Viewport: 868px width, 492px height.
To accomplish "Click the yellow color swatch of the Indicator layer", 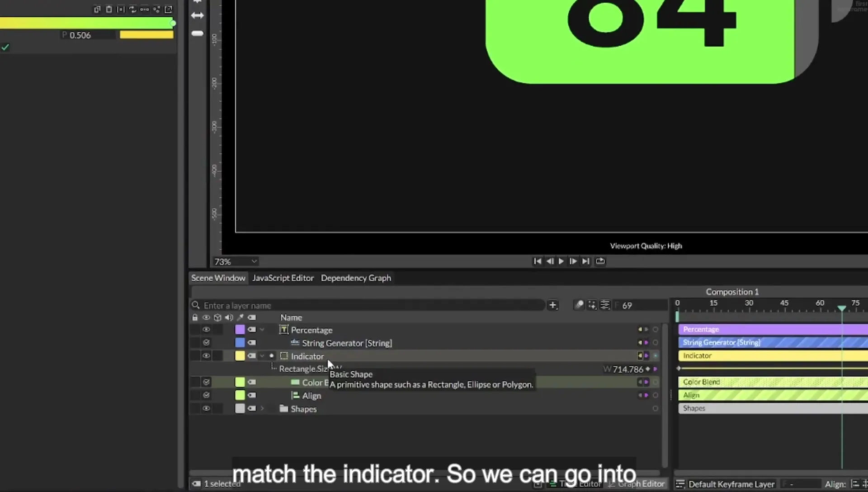I will [x=240, y=356].
